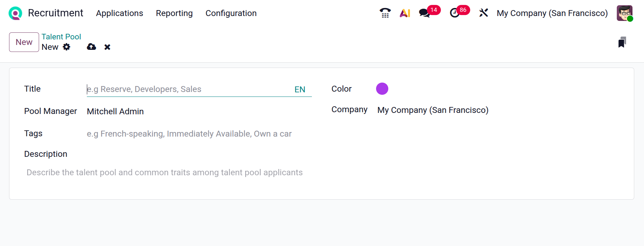644x246 pixels.
Task: Open the Reporting menu
Action: click(174, 13)
